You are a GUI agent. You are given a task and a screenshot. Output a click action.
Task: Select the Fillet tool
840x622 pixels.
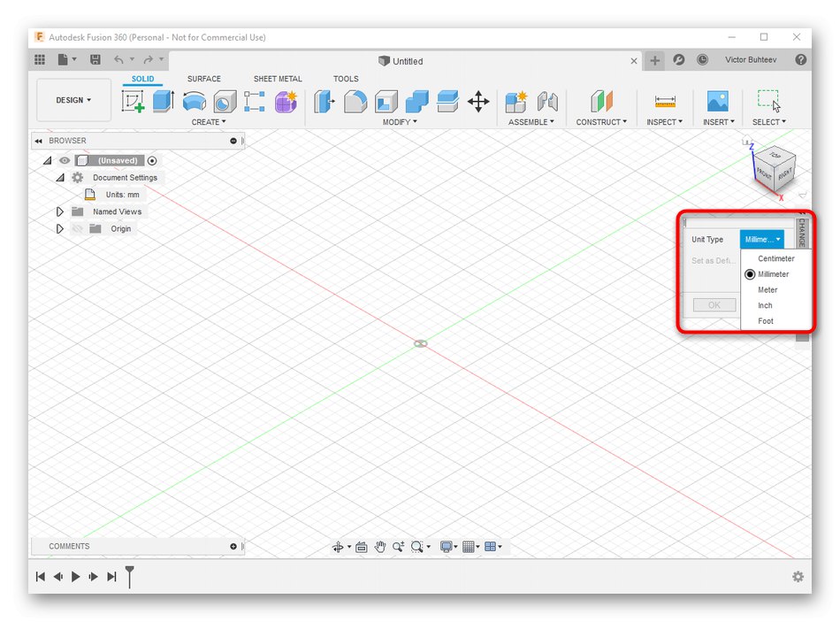tap(355, 102)
